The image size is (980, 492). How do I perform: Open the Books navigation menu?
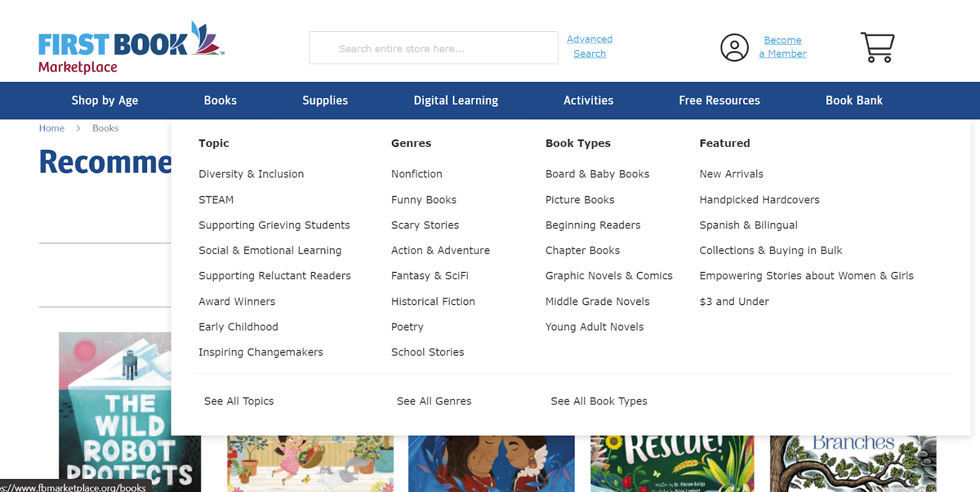pyautogui.click(x=221, y=100)
